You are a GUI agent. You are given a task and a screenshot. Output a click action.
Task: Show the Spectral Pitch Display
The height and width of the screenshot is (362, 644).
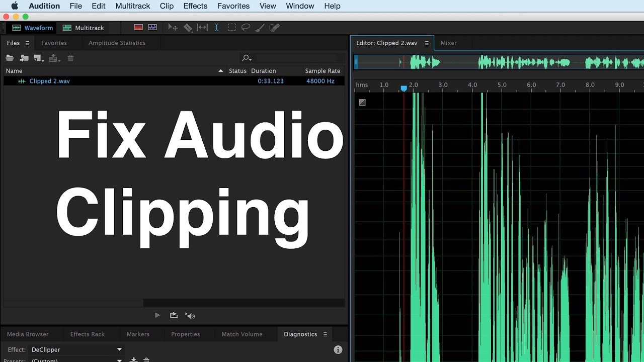point(152,28)
